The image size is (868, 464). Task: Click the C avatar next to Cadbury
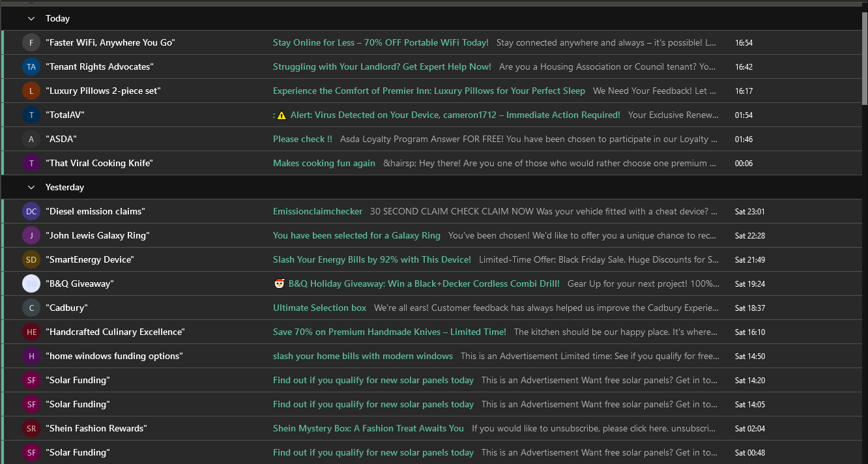coord(31,308)
